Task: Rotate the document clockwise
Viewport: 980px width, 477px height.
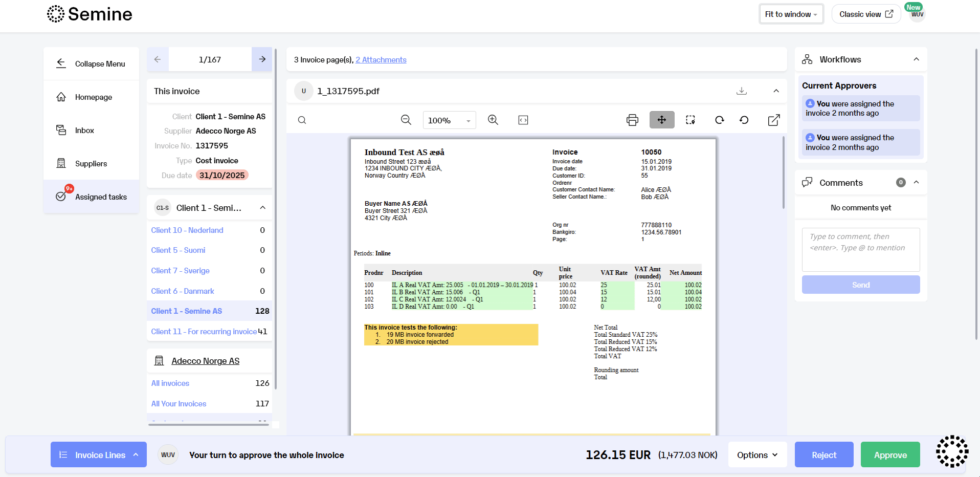Action: tap(720, 120)
